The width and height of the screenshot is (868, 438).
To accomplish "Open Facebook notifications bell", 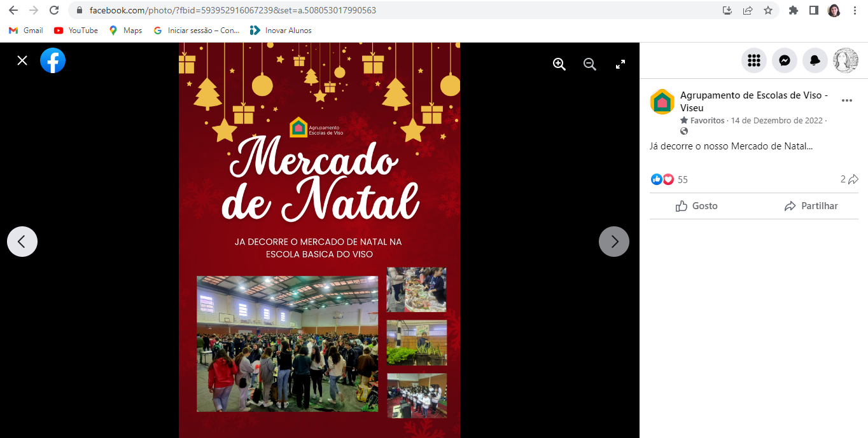I will [x=815, y=60].
